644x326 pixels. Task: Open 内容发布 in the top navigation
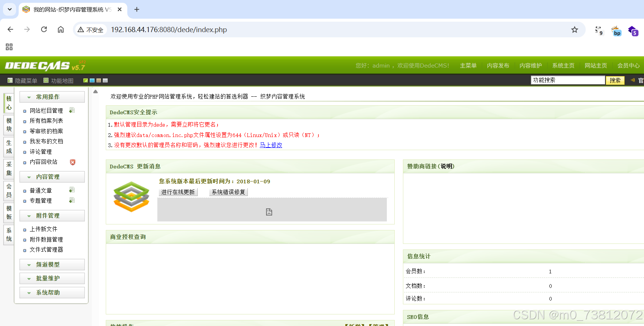pos(498,65)
